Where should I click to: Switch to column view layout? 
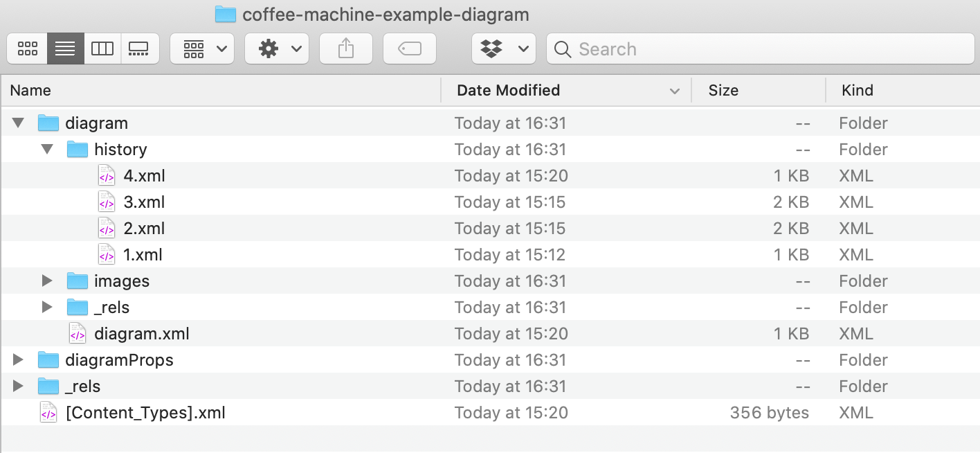[x=102, y=48]
